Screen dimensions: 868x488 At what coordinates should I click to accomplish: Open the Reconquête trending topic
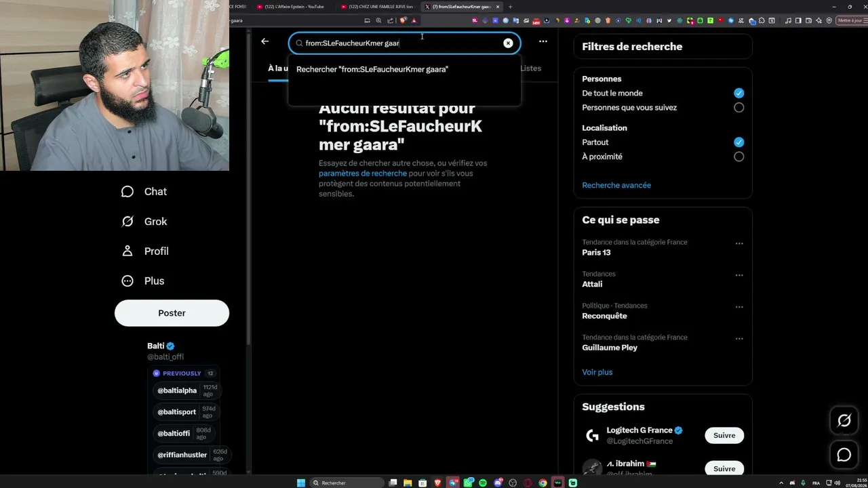click(x=604, y=316)
